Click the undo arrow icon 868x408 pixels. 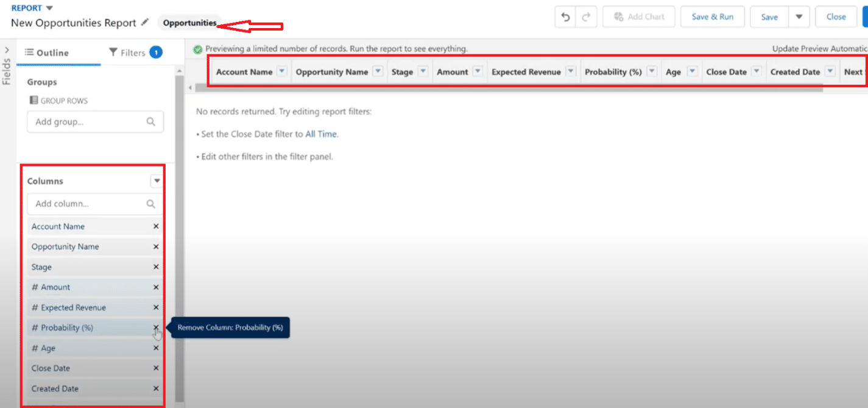pos(565,17)
